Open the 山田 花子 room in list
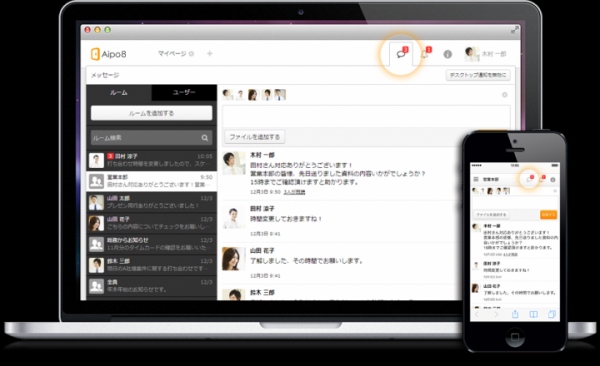Viewport: 600px width, 366px height. click(x=152, y=223)
